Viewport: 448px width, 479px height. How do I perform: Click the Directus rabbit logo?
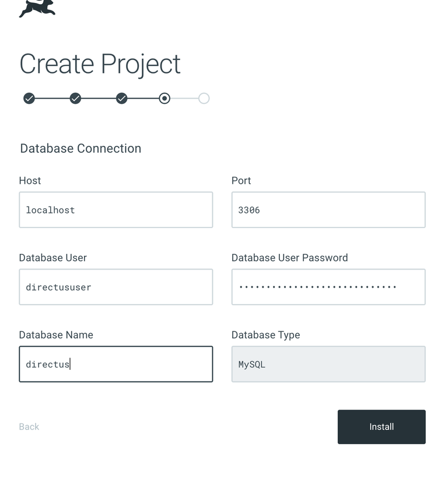click(37, 7)
